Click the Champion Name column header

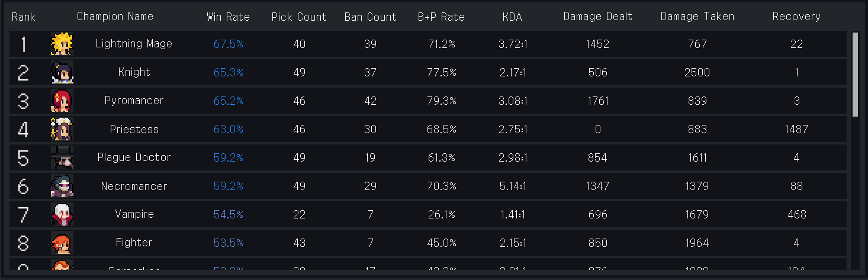tap(115, 17)
